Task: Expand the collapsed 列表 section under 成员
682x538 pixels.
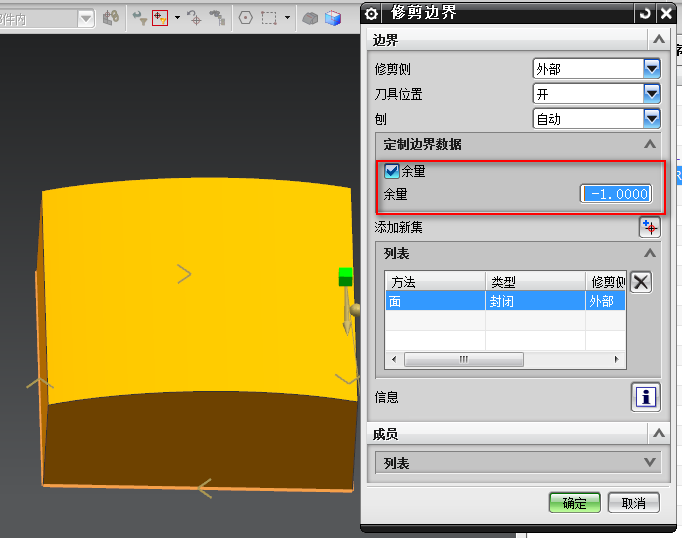Action: pyautogui.click(x=651, y=463)
